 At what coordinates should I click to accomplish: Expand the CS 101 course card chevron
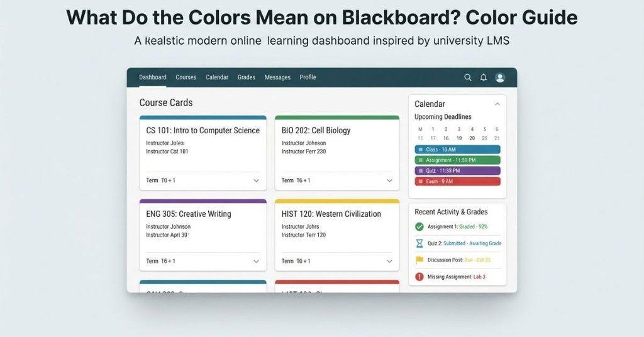pyautogui.click(x=257, y=180)
